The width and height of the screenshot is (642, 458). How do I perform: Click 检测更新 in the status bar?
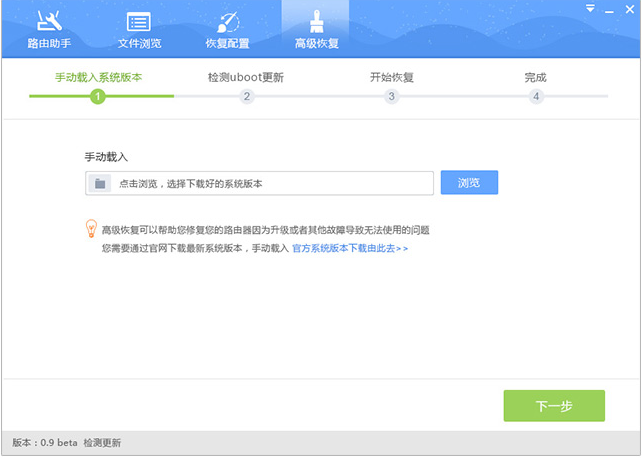[x=102, y=443]
